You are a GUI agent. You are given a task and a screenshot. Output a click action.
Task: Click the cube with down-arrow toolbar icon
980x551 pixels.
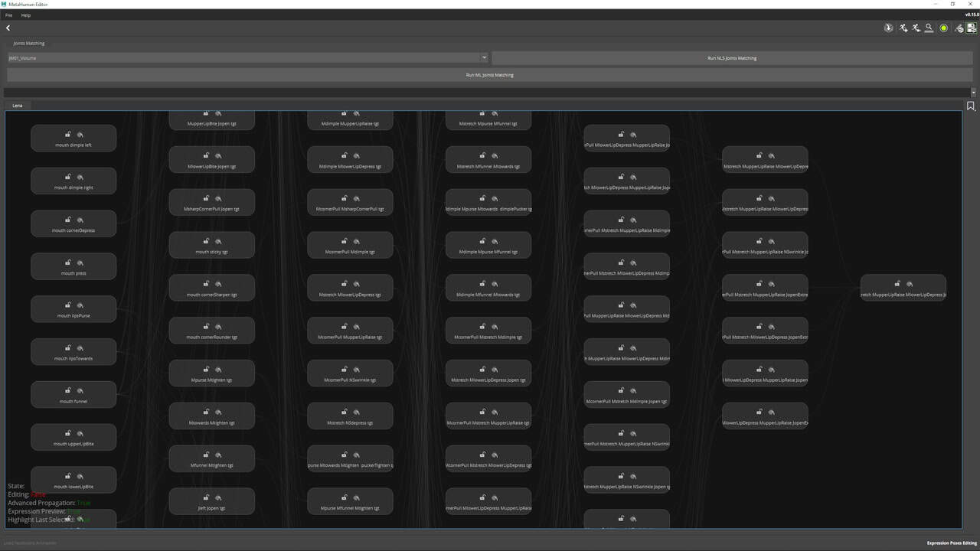pos(888,28)
